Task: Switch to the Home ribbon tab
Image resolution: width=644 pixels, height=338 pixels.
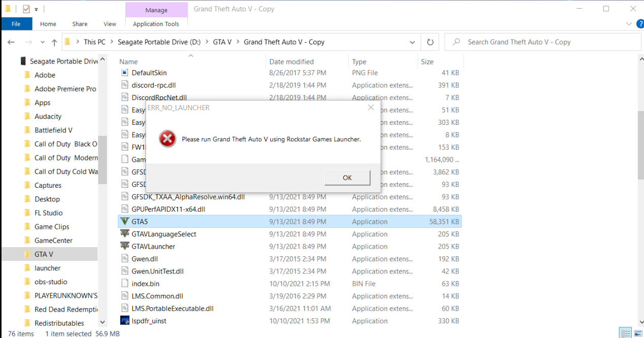Action: tap(48, 24)
